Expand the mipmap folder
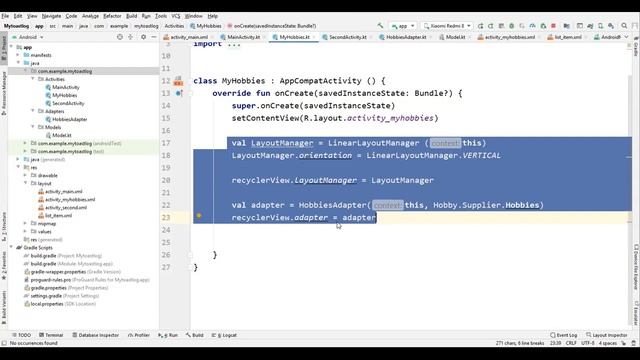This screenshot has width=640, height=360. tap(25, 223)
